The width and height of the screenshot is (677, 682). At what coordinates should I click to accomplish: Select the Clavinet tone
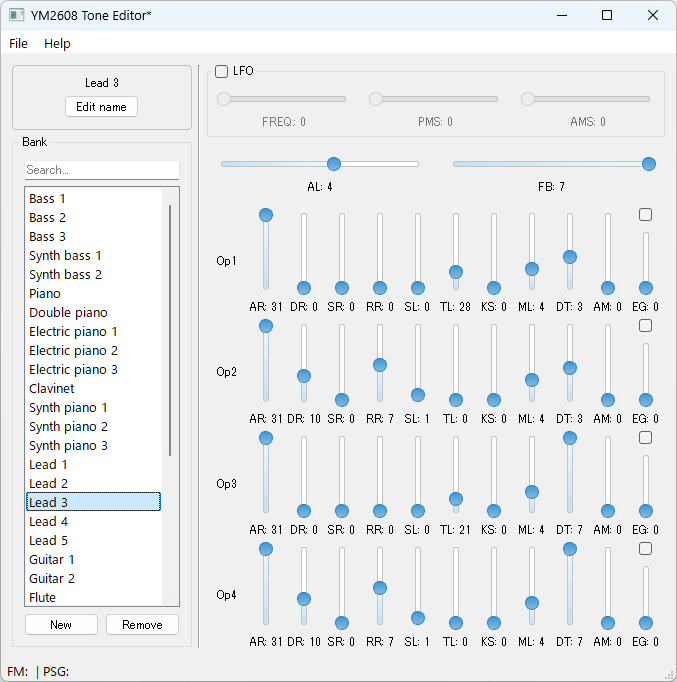51,389
